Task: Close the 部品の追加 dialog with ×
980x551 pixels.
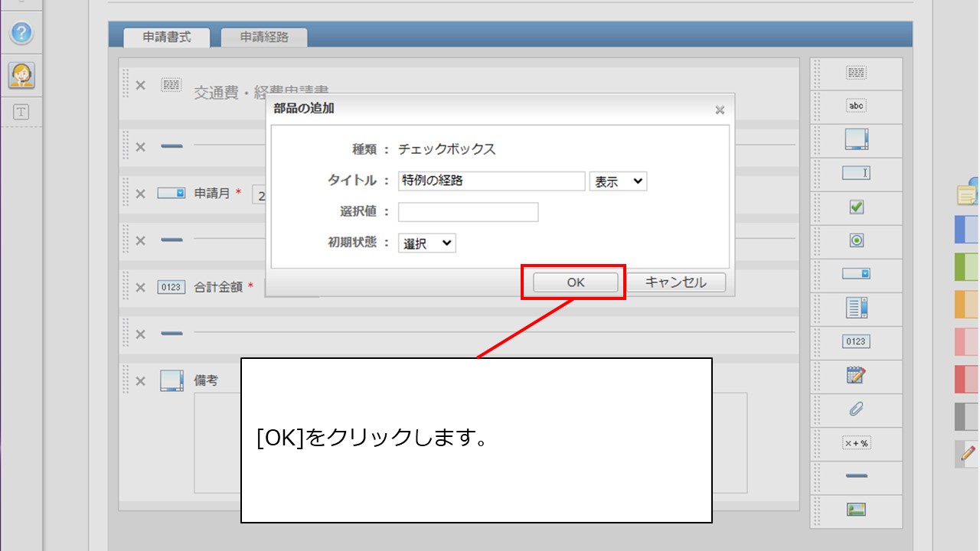Action: tap(720, 110)
